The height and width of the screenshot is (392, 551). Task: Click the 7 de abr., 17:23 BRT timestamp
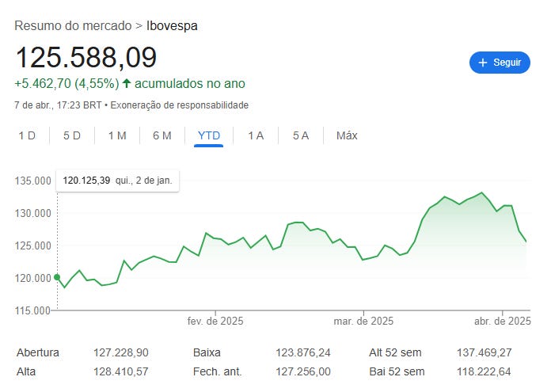pos(58,105)
